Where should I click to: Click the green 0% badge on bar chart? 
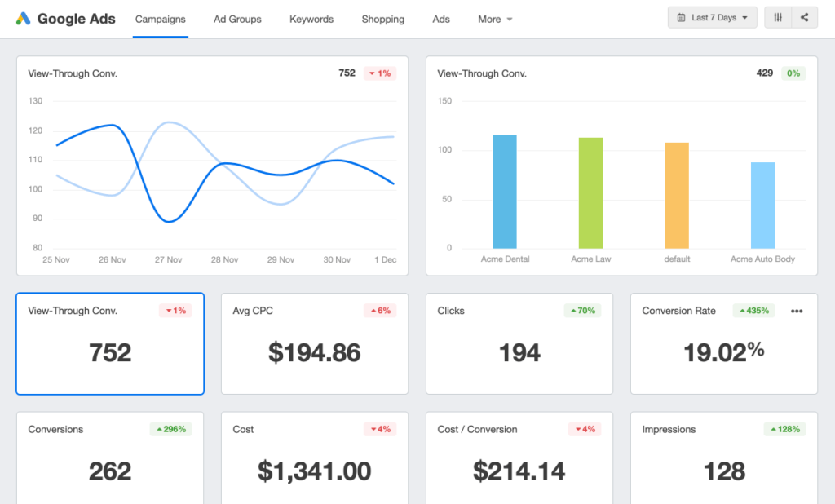pos(793,73)
